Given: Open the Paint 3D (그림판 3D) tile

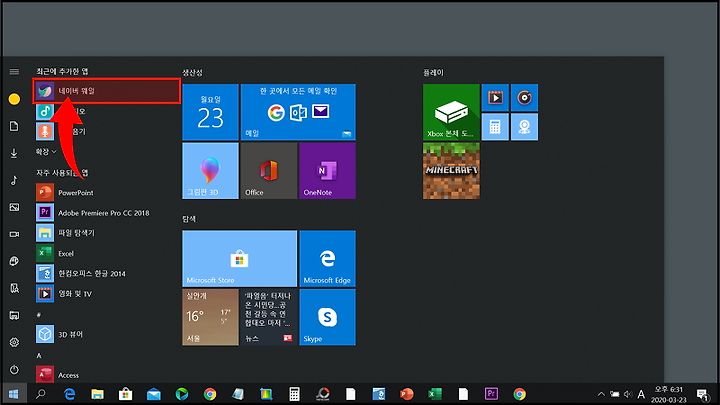Looking at the screenshot, I should click(210, 171).
